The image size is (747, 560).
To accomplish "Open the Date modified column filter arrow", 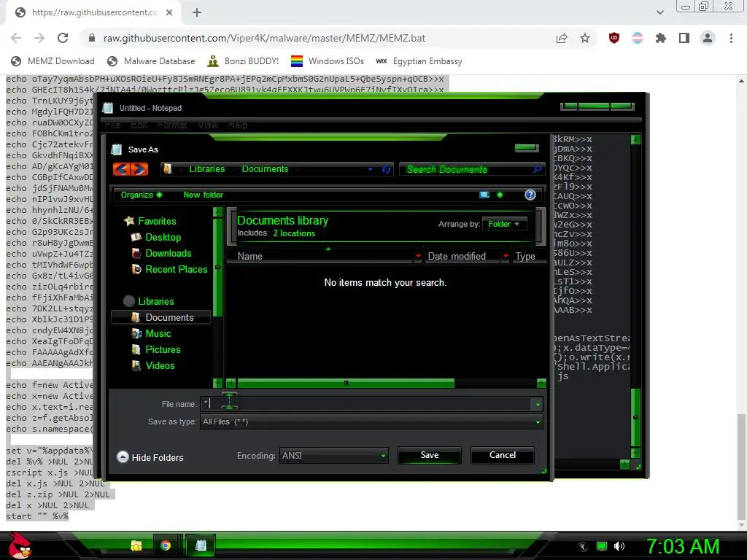I will [506, 256].
